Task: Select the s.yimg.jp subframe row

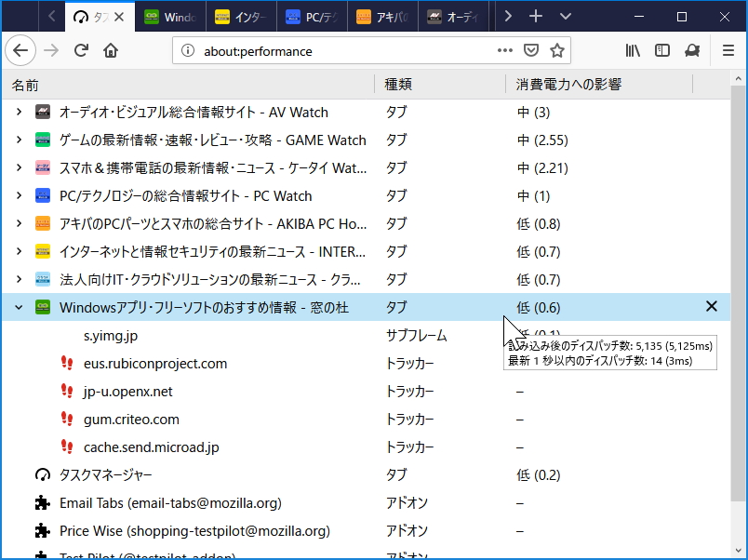Action: pyautogui.click(x=366, y=335)
